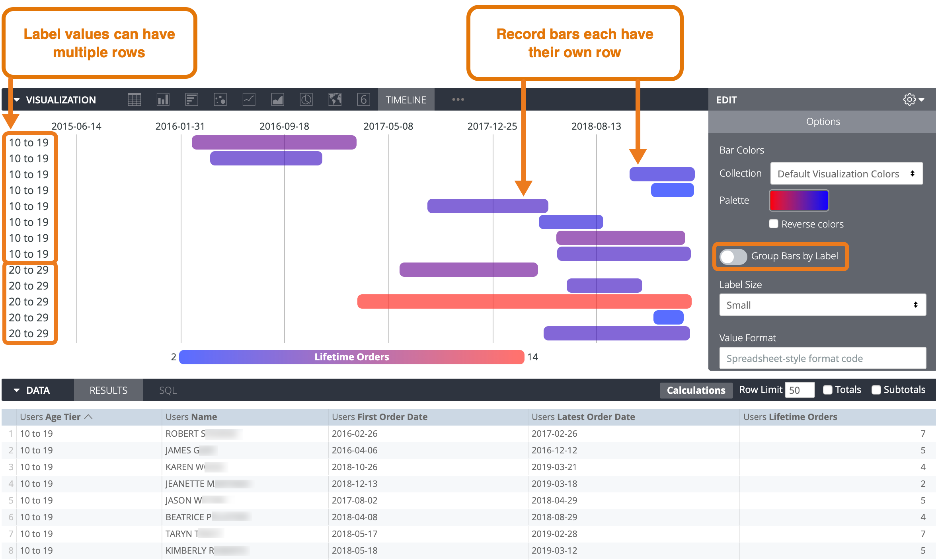Select the scatterplot visualization icon
The height and width of the screenshot is (560, 936).
220,99
